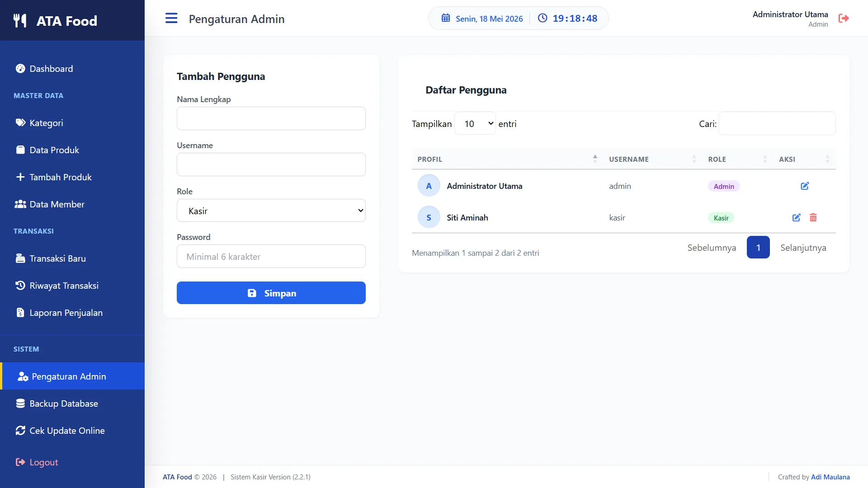Click the edit icon for Siti Aminah

[x=797, y=218]
